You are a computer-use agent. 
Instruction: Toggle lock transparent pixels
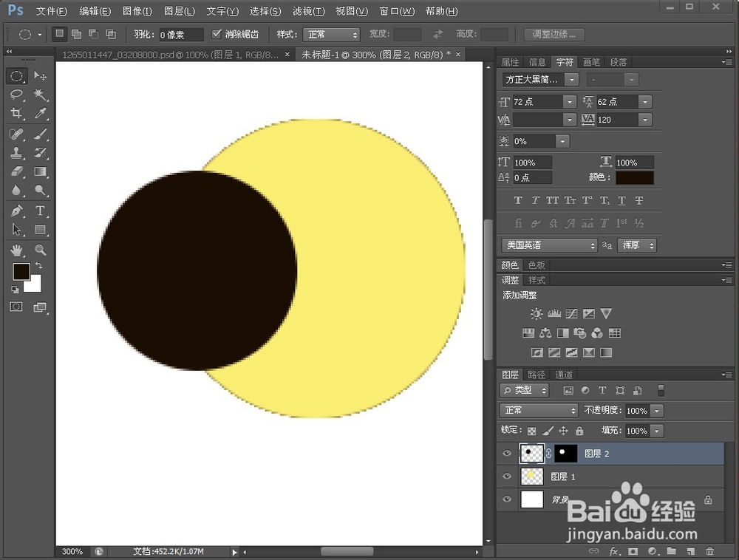(x=531, y=431)
